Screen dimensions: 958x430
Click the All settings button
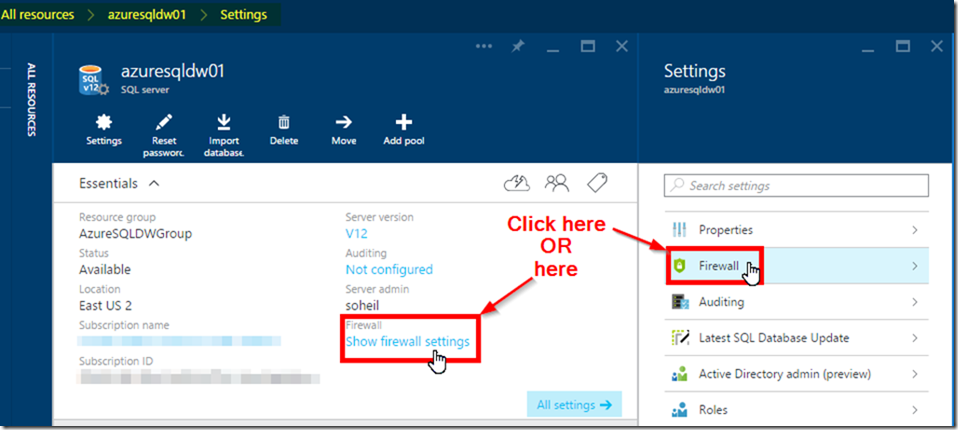[x=574, y=404]
